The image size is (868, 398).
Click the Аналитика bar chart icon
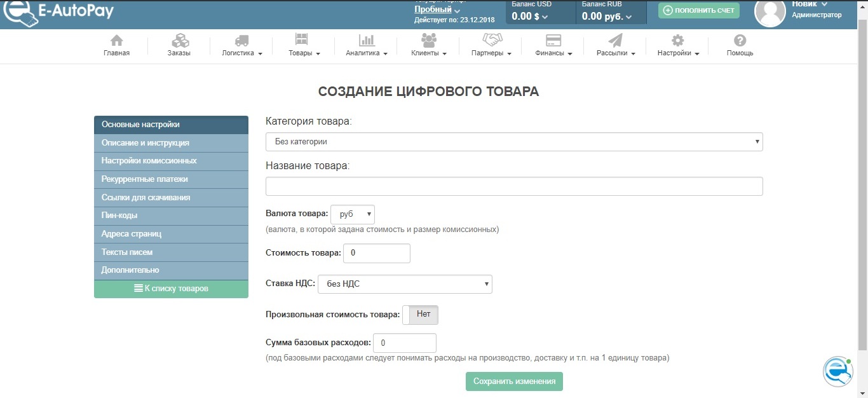[367, 41]
